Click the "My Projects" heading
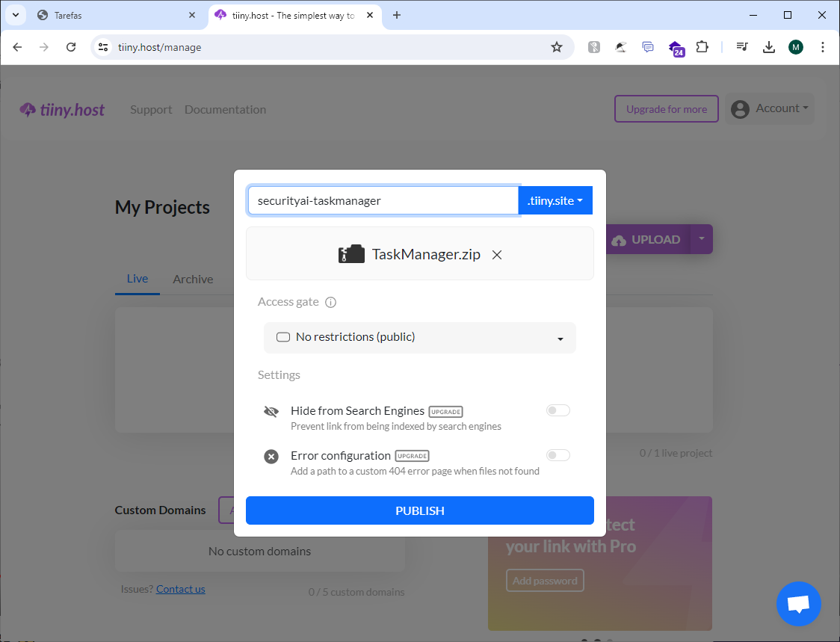This screenshot has width=840, height=642. coord(162,207)
